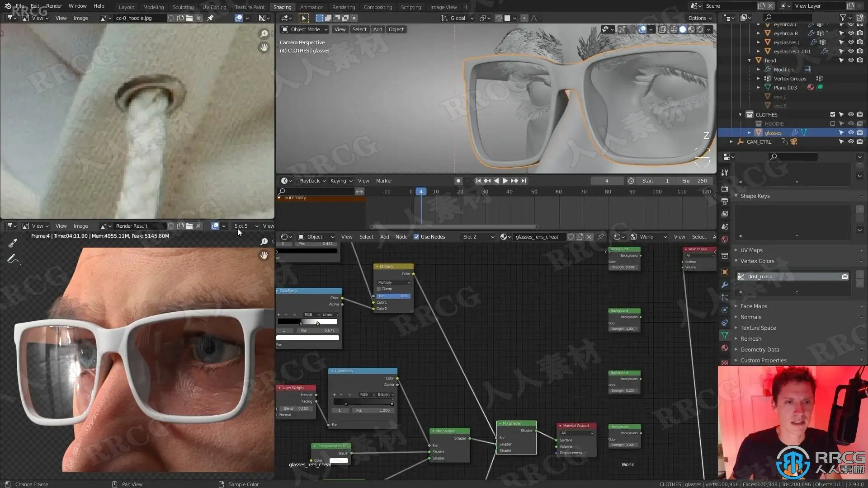868x488 pixels.
Task: Toggle the Use Nodes checkbox
Action: pos(416,237)
